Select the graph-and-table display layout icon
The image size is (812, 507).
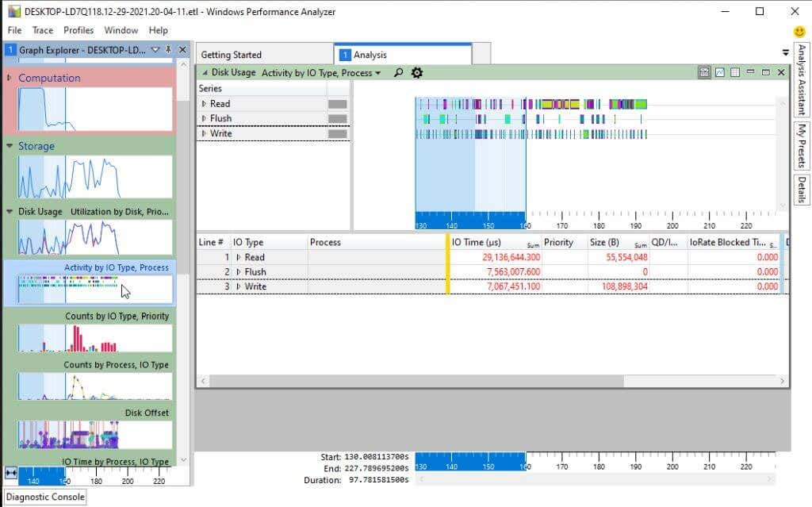pos(705,72)
